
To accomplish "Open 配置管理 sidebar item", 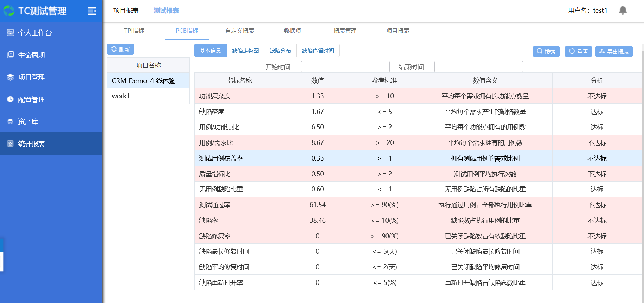I will (x=31, y=99).
